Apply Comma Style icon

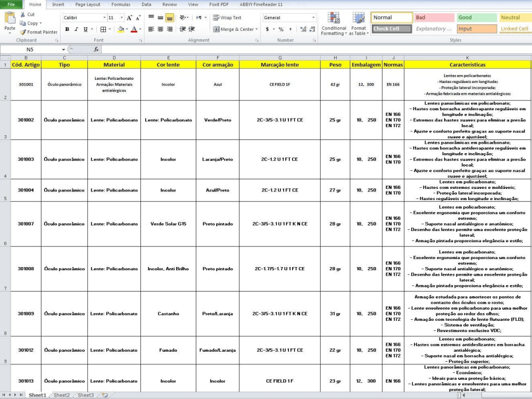(x=290, y=29)
